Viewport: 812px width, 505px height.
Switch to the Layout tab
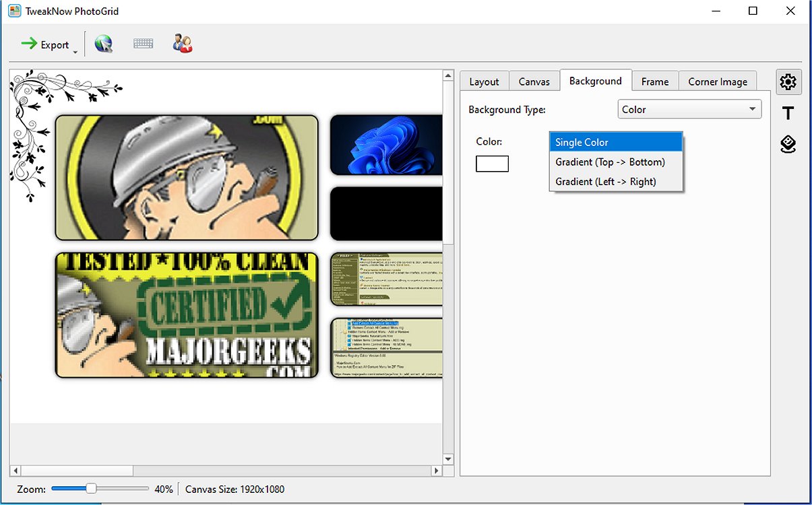(x=484, y=81)
